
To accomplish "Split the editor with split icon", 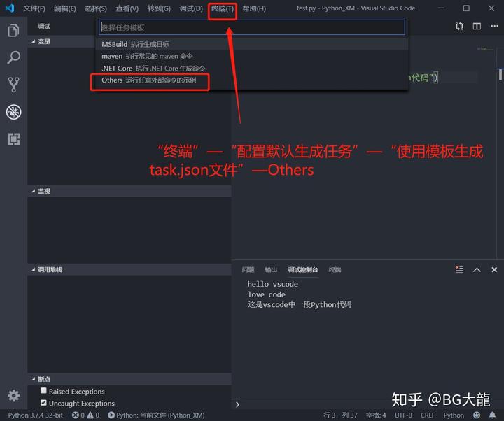I will (477, 27).
